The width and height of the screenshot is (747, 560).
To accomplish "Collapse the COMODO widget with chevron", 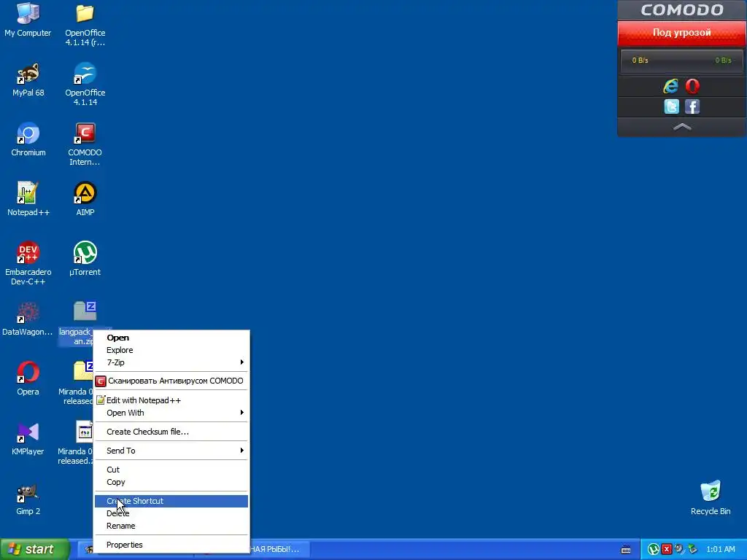I will pyautogui.click(x=682, y=127).
